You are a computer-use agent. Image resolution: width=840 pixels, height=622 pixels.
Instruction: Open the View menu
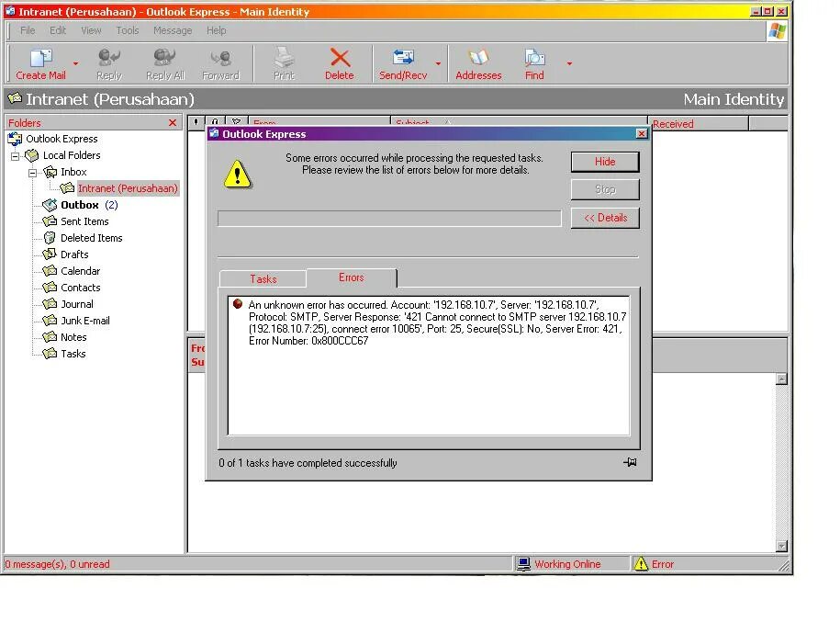pyautogui.click(x=91, y=30)
